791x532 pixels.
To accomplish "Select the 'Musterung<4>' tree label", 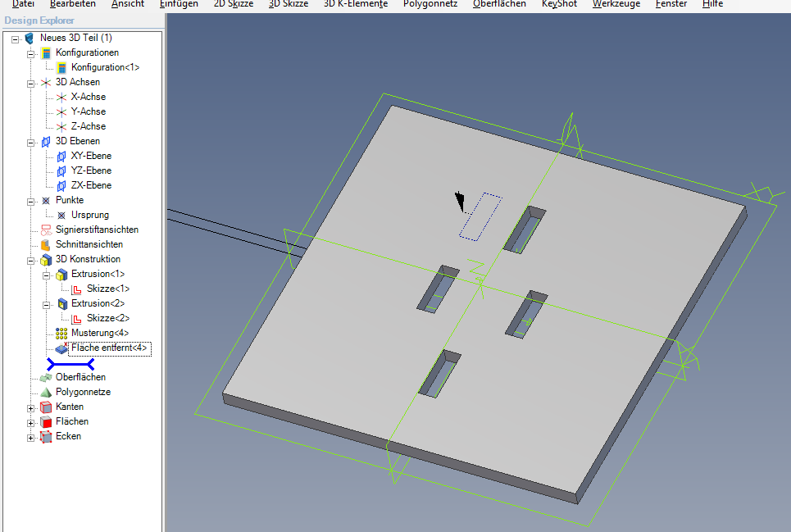I will click(x=100, y=333).
